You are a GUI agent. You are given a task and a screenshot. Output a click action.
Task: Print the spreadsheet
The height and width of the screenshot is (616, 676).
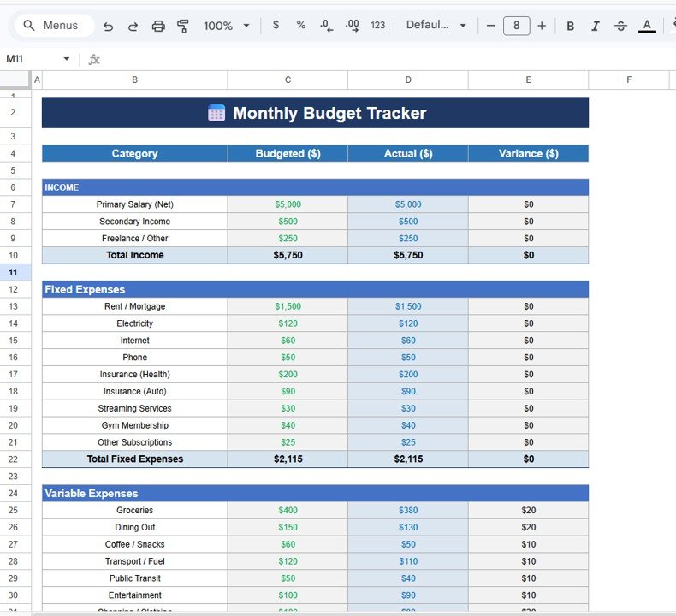tap(158, 26)
